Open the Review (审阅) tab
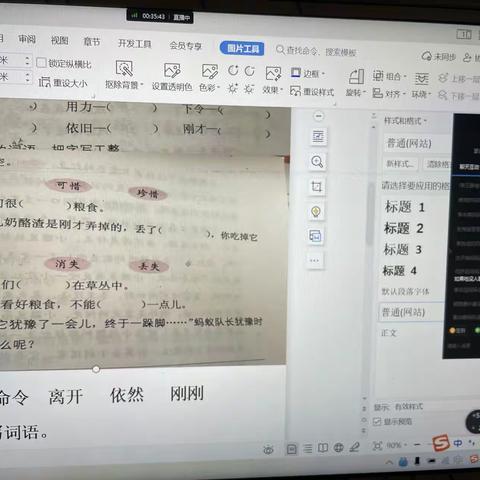The width and height of the screenshot is (480, 480). point(27,39)
